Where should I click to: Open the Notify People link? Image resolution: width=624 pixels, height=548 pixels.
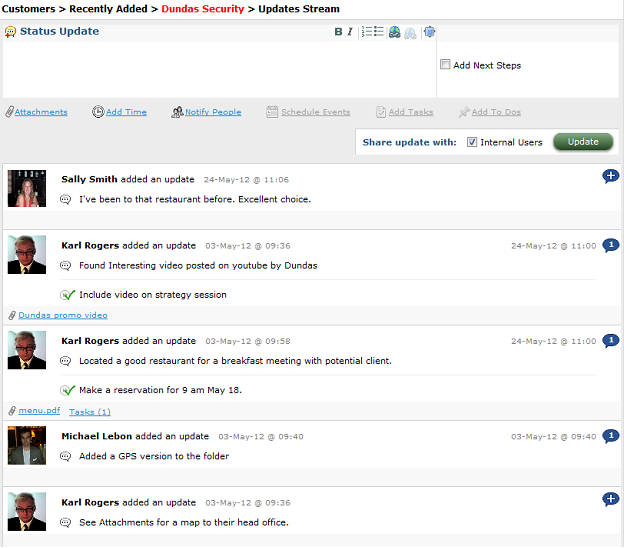(x=213, y=112)
